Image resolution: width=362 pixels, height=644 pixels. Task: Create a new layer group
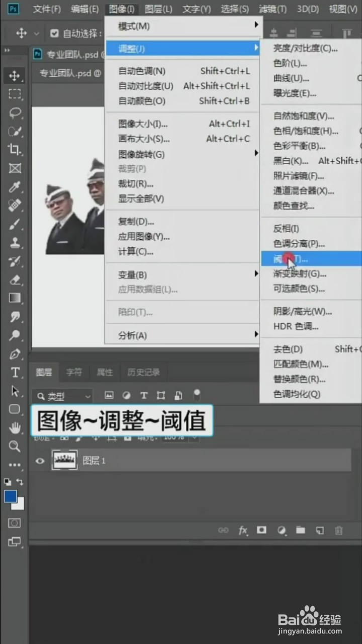tap(300, 530)
